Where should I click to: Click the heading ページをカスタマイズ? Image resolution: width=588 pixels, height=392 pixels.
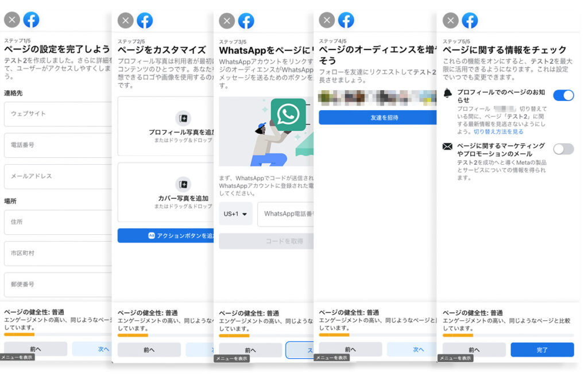click(162, 50)
